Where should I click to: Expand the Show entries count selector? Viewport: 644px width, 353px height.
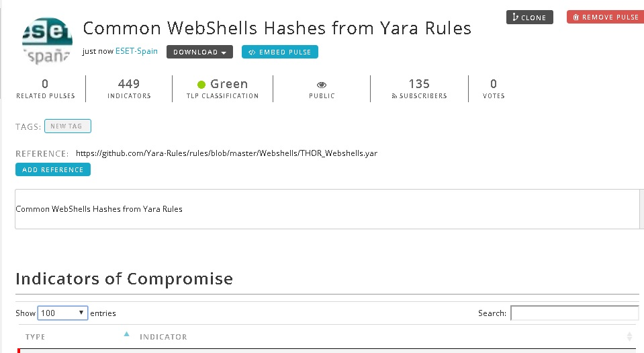[62, 313]
